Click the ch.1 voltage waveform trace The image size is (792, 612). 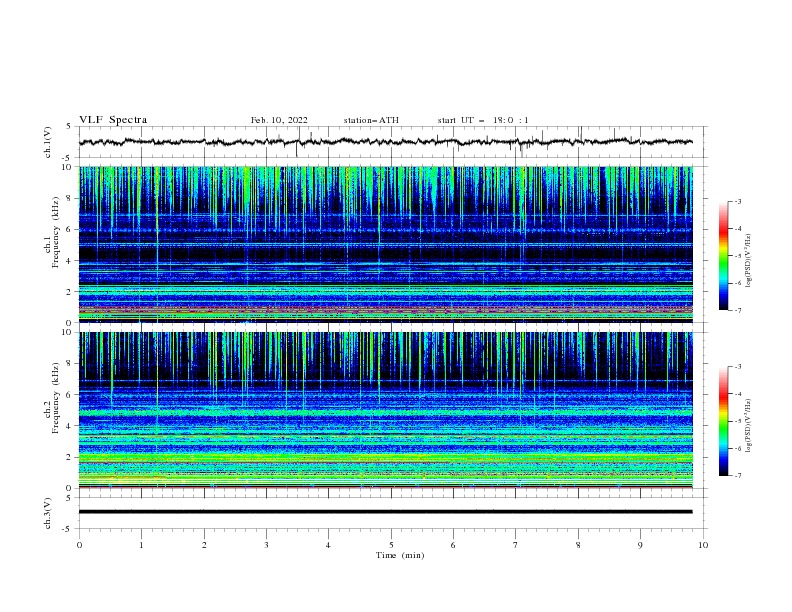click(385, 142)
